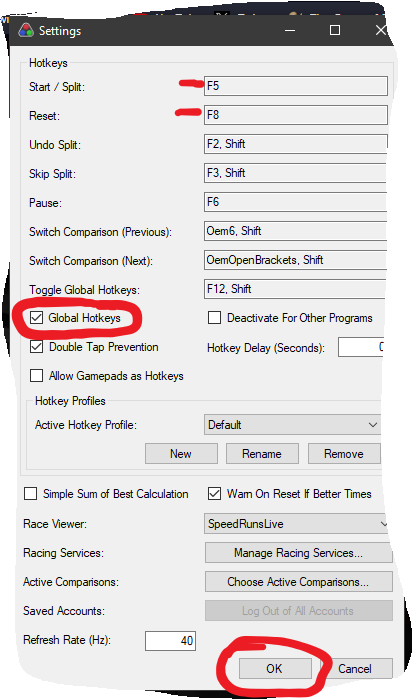Toggle the Global Hotkeys checkbox

pos(36,318)
